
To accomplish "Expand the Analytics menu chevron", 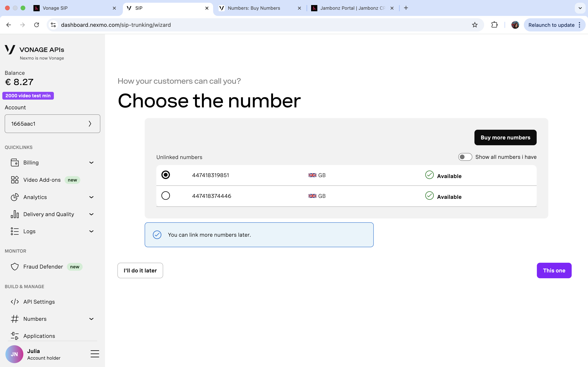I will [91, 197].
